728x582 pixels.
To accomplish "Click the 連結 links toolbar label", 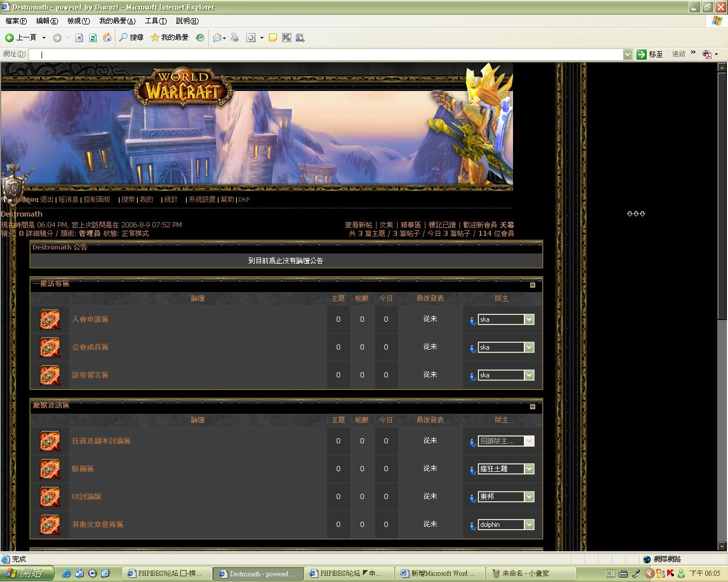I will [x=679, y=54].
